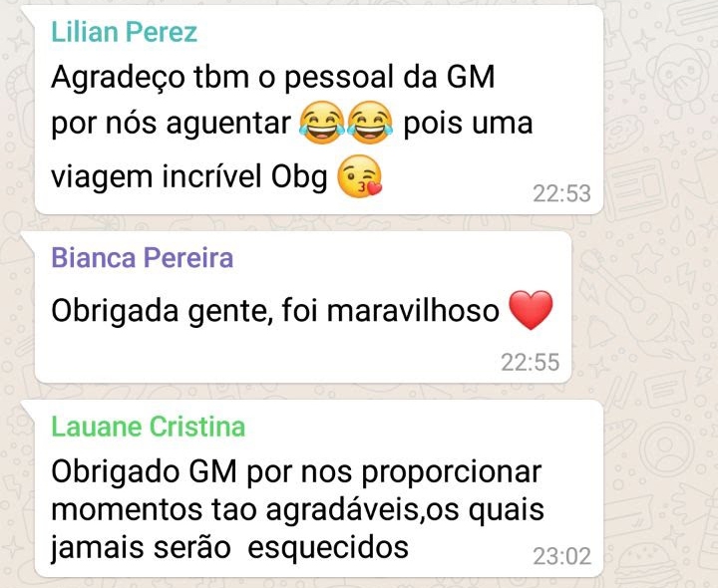Screen dimensions: 718x588
Task: Click text 'Agradeço tbm o pessoal da GM'
Action: tap(273, 77)
